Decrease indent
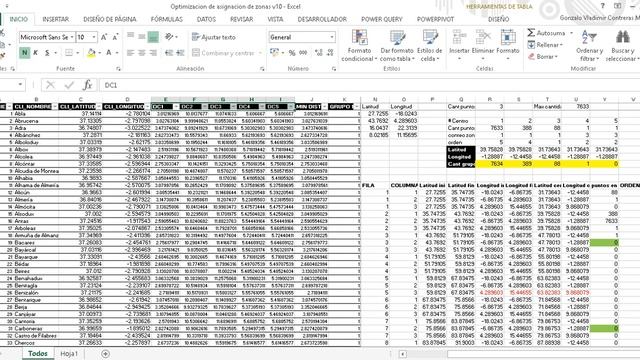Screen dimensions: 640x360 pyautogui.click(x=169, y=53)
